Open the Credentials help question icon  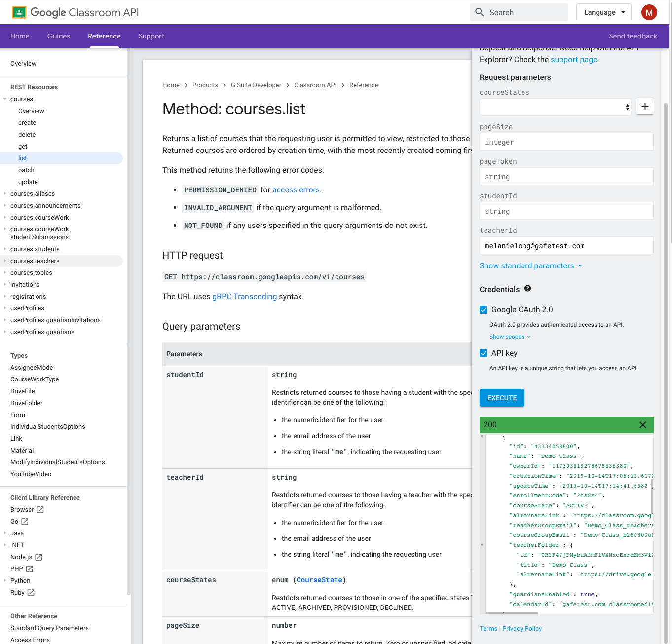[x=527, y=288]
